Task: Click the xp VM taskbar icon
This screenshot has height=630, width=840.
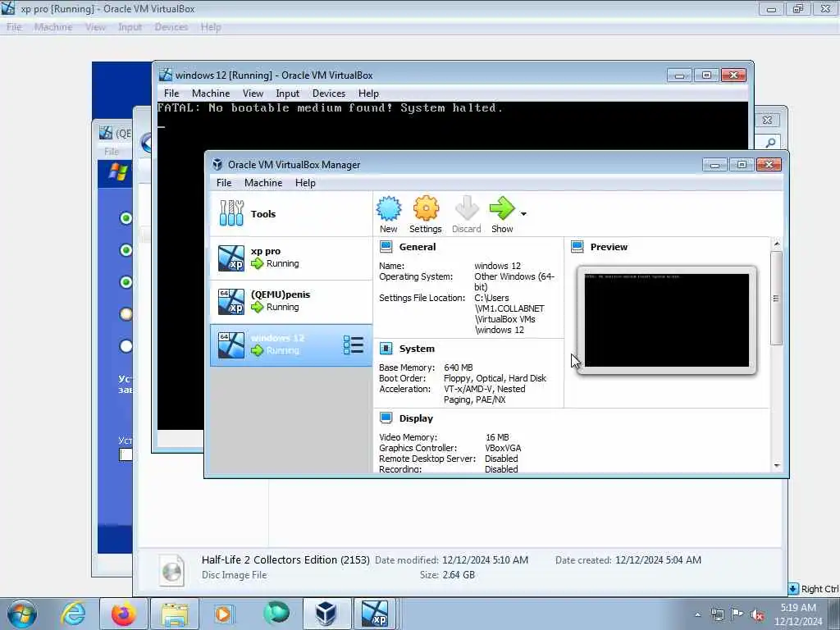Action: (x=375, y=614)
